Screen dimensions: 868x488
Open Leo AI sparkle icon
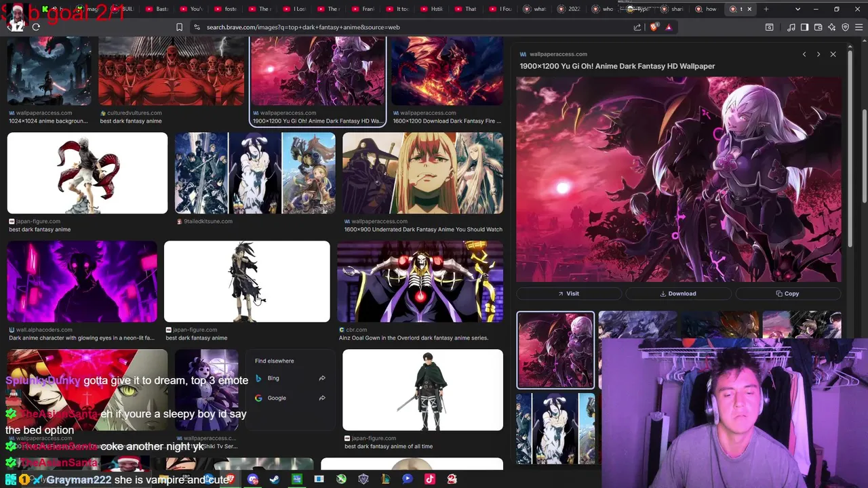click(831, 27)
